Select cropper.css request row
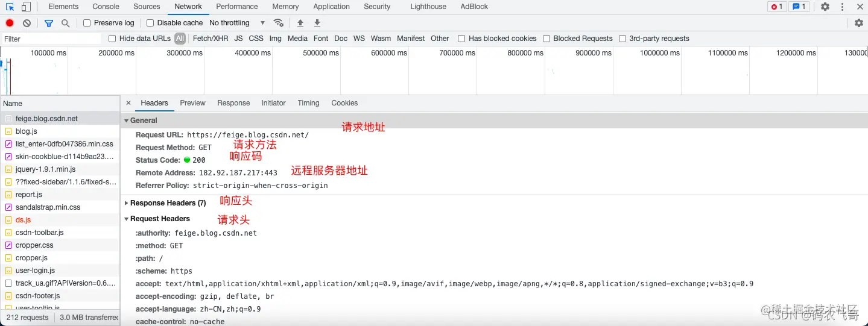The height and width of the screenshot is (326, 868). coord(60,245)
